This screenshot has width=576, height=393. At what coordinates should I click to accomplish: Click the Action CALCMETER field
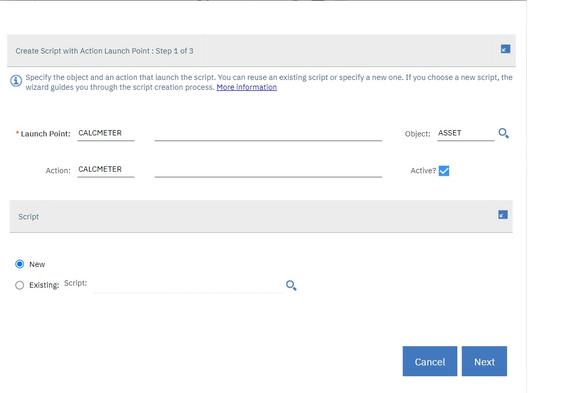[106, 170]
